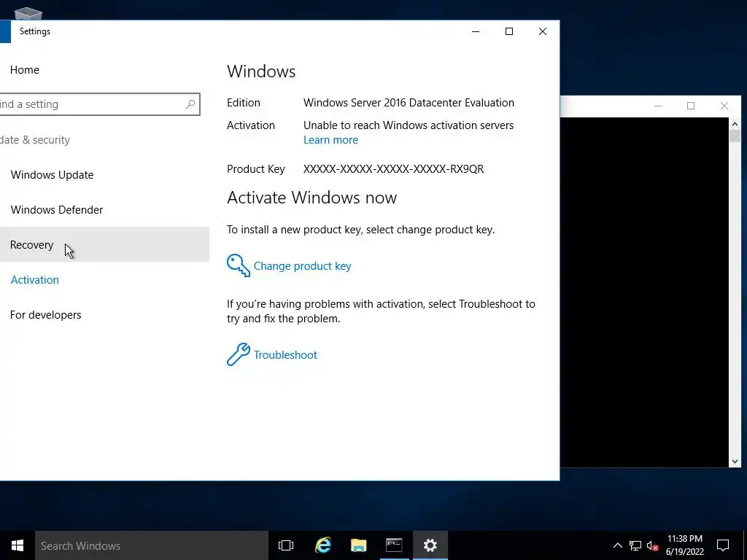
Task: Click the Unable to reach Windows activation servers text
Action: click(409, 125)
